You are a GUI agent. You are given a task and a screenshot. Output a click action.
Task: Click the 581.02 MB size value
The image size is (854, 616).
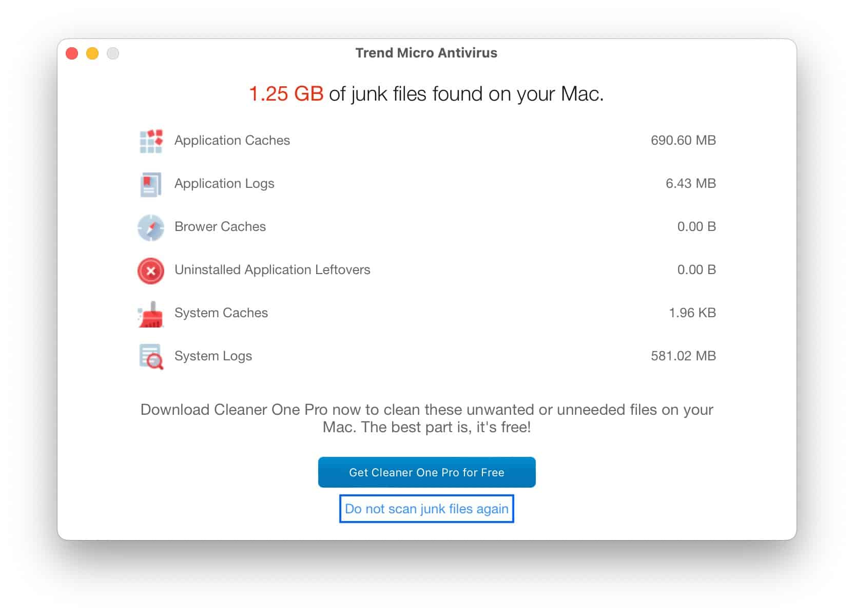pyautogui.click(x=683, y=356)
